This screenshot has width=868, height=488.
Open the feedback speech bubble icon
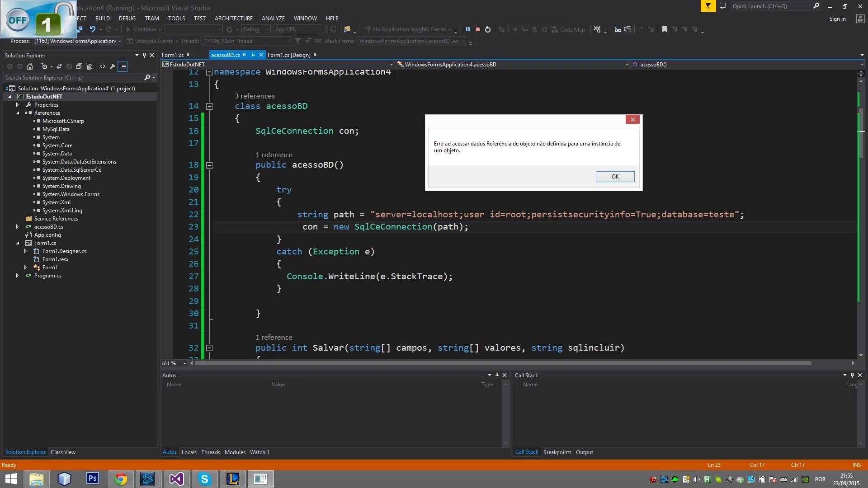[x=723, y=6]
